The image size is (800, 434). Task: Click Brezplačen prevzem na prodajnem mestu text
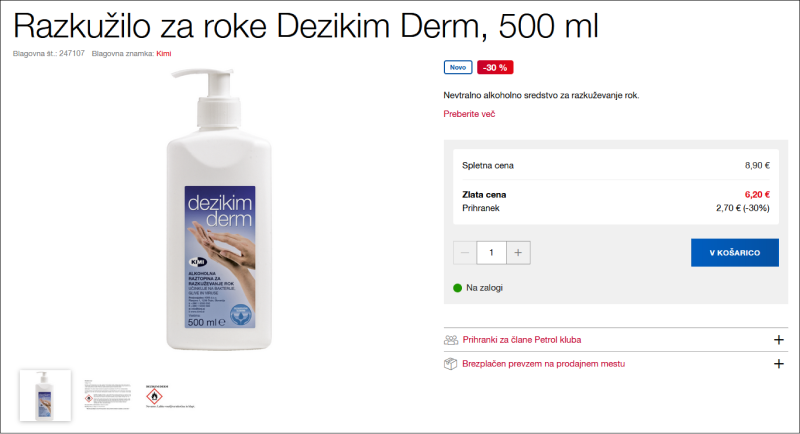coord(543,364)
